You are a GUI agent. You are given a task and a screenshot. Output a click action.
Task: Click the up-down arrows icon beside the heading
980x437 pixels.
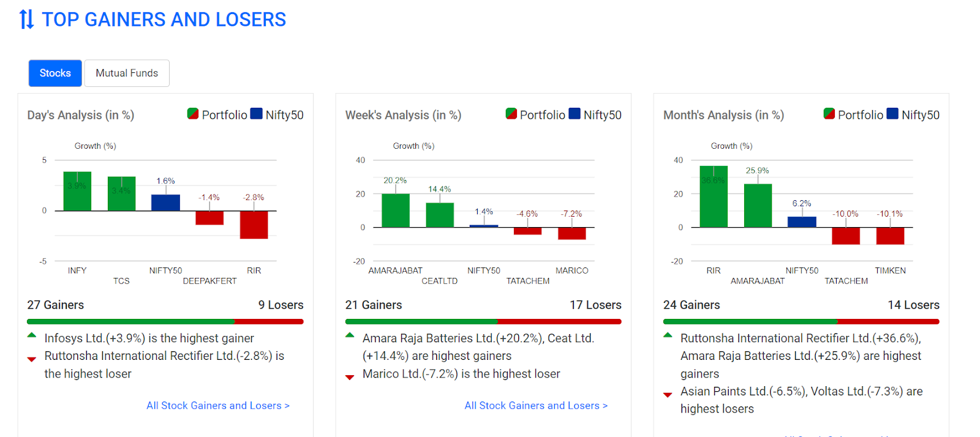(x=26, y=20)
